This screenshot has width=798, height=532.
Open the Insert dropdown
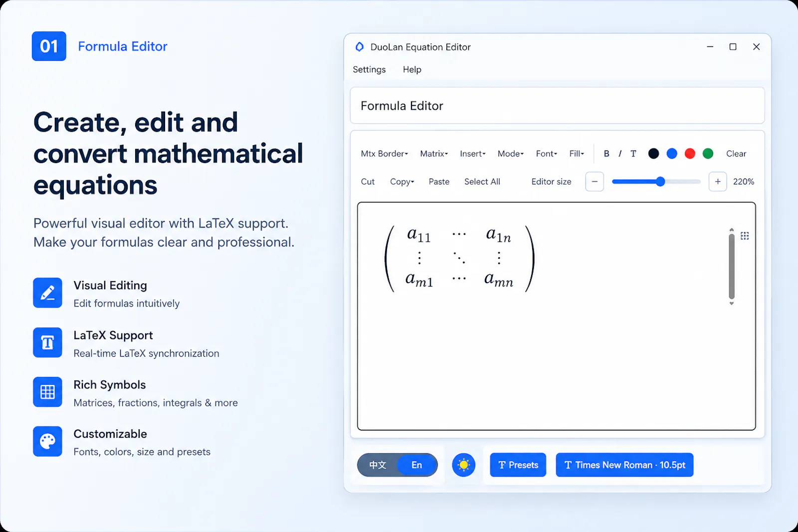[x=473, y=154]
